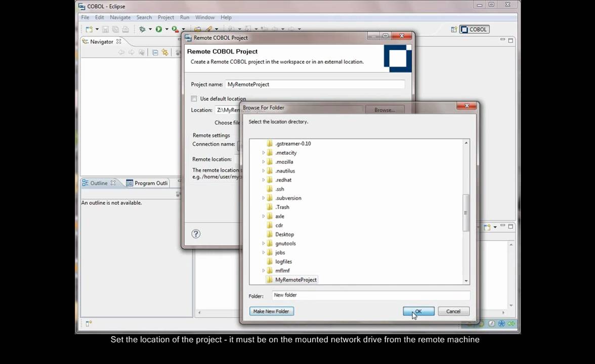595x364 pixels.
Task: Click the help question mark icon
Action: point(196,234)
